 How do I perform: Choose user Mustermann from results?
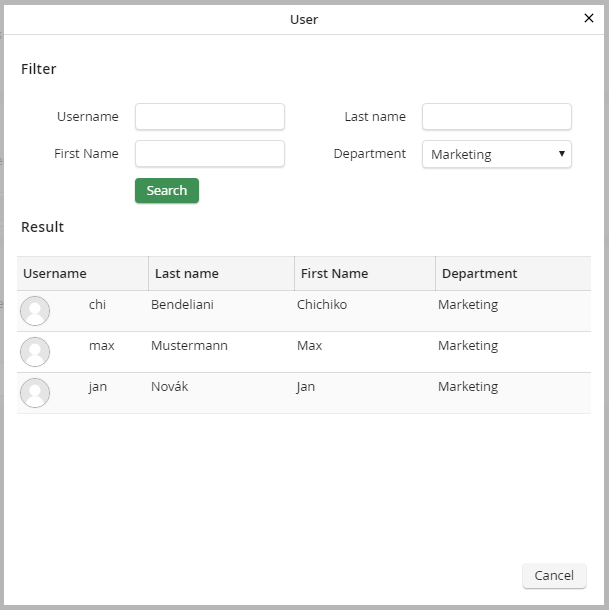189,346
